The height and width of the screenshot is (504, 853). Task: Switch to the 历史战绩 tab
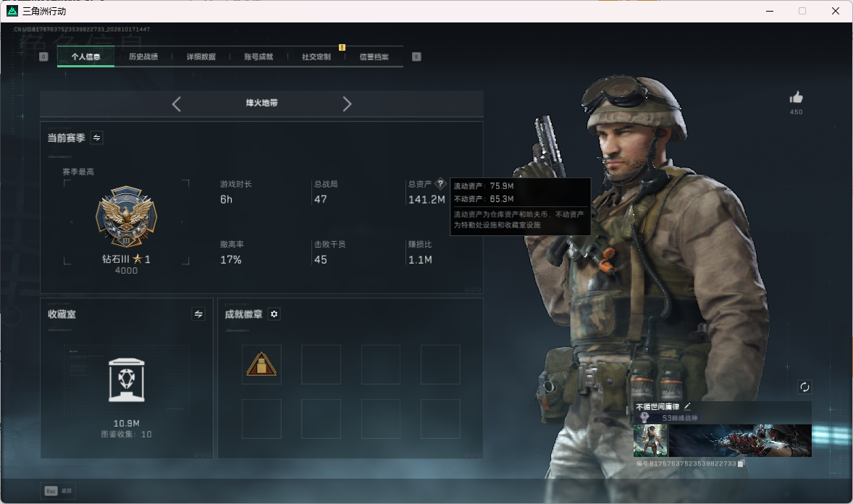pos(143,56)
